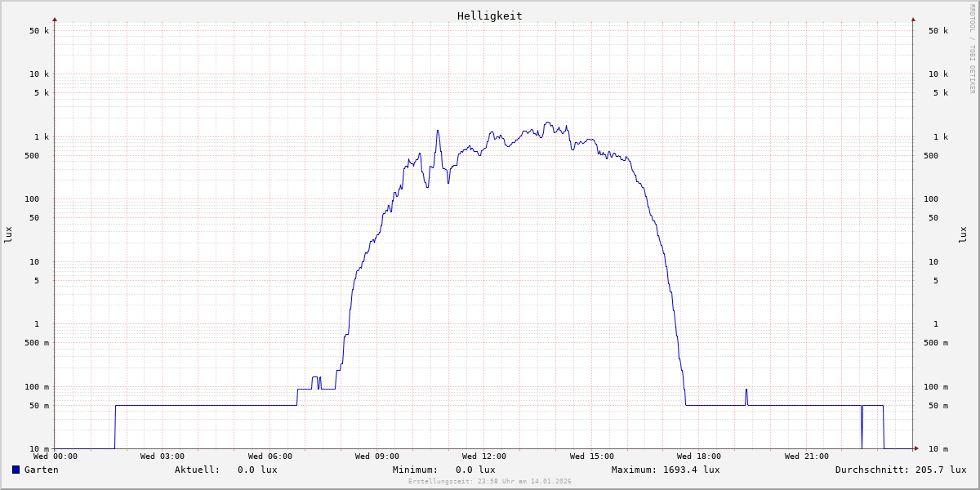Click the Garten legend label
The image size is (980, 490).
pos(42,470)
